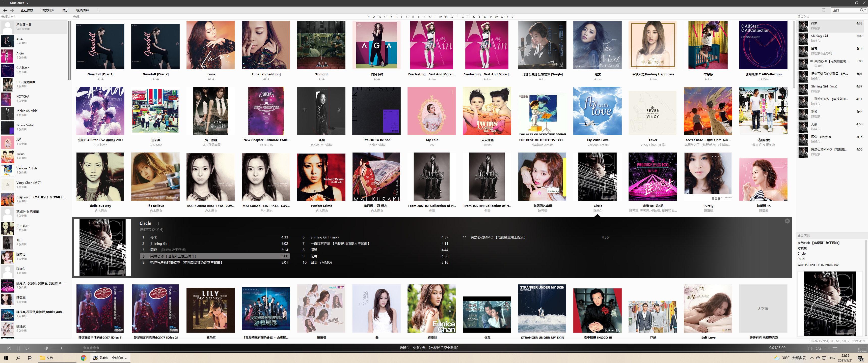The width and height of the screenshot is (868, 363).
Task: Expand the MusicBee title dropdown
Action: tap(27, 3)
